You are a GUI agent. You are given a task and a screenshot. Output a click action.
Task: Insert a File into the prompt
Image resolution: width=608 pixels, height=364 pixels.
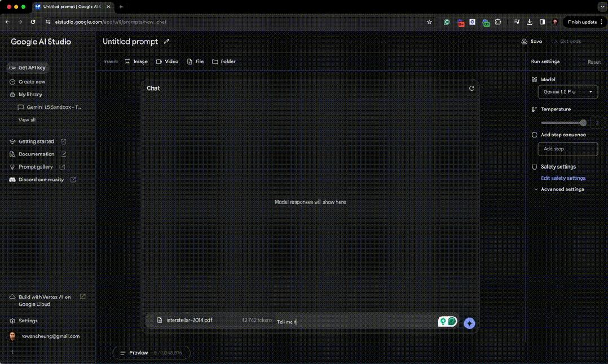pos(195,61)
